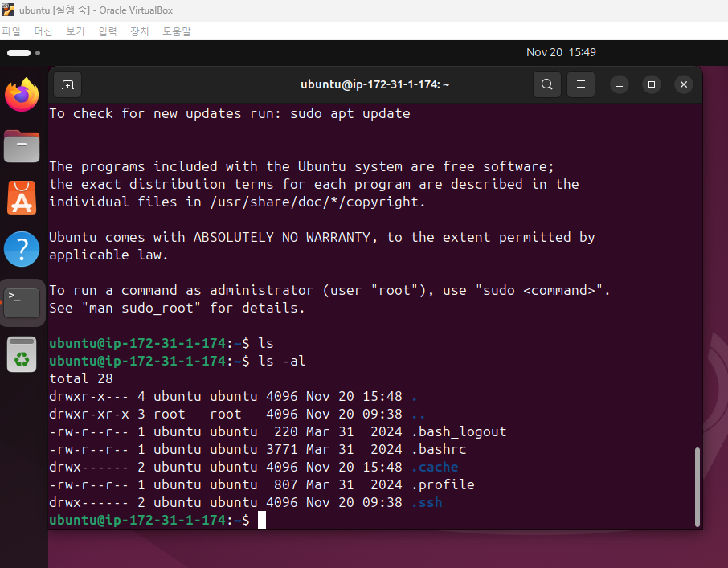Screen dimensions: 728x568
Task: Open the 입력 menu in VirtualBox
Action: pyautogui.click(x=108, y=31)
